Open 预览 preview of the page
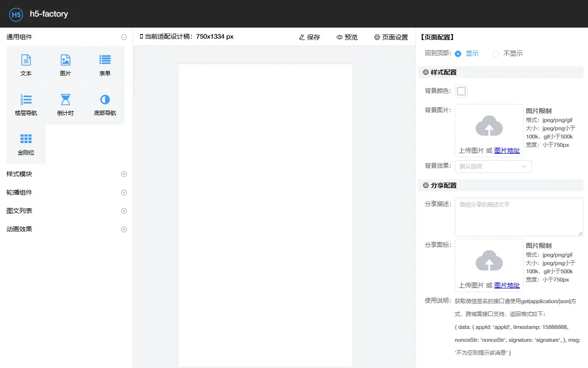Screen dimensions: 588x368 [x=347, y=37]
